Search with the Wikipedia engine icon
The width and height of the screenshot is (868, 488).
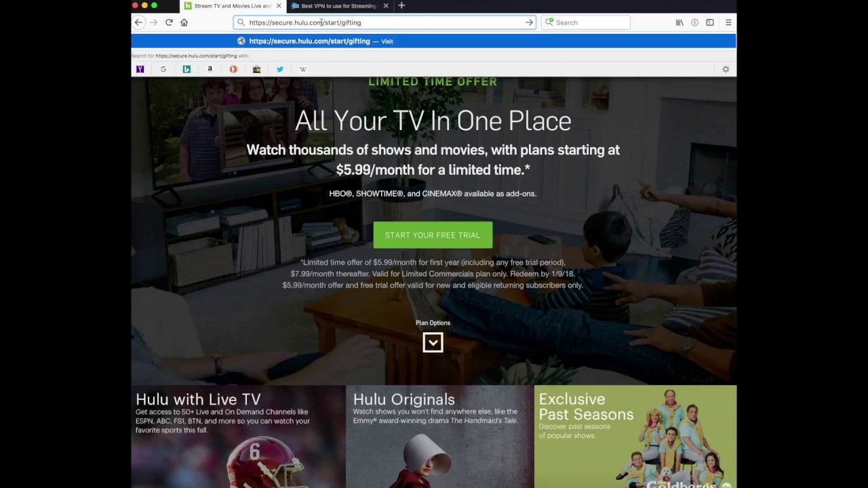(x=303, y=69)
